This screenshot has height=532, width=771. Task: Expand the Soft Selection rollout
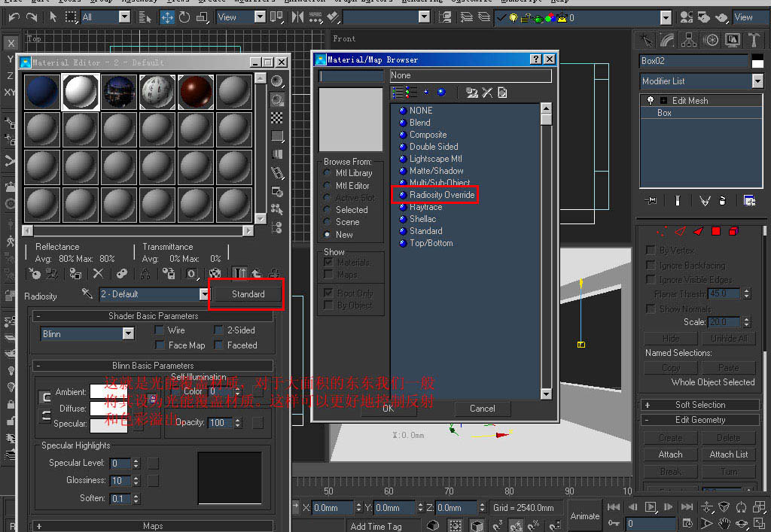(x=699, y=405)
